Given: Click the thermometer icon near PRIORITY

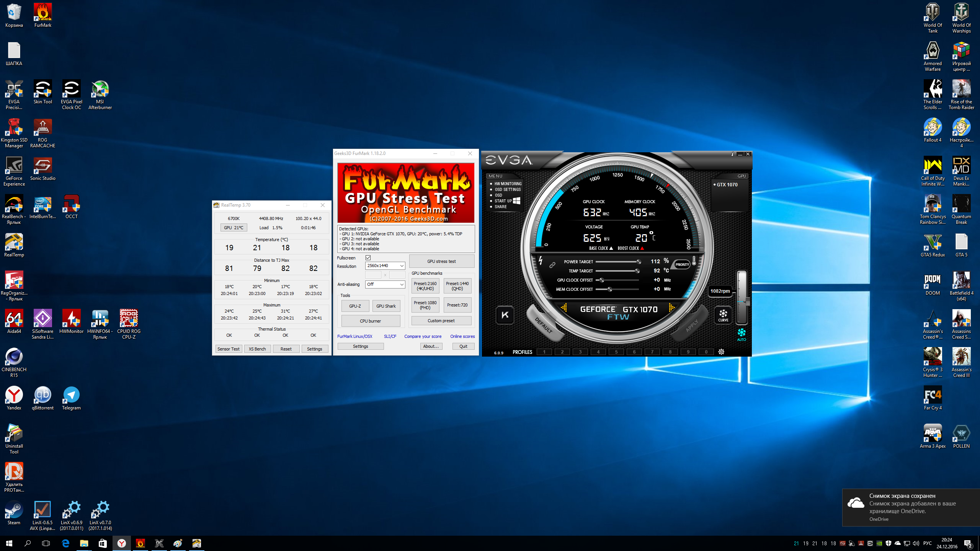Looking at the screenshot, I should [x=694, y=261].
